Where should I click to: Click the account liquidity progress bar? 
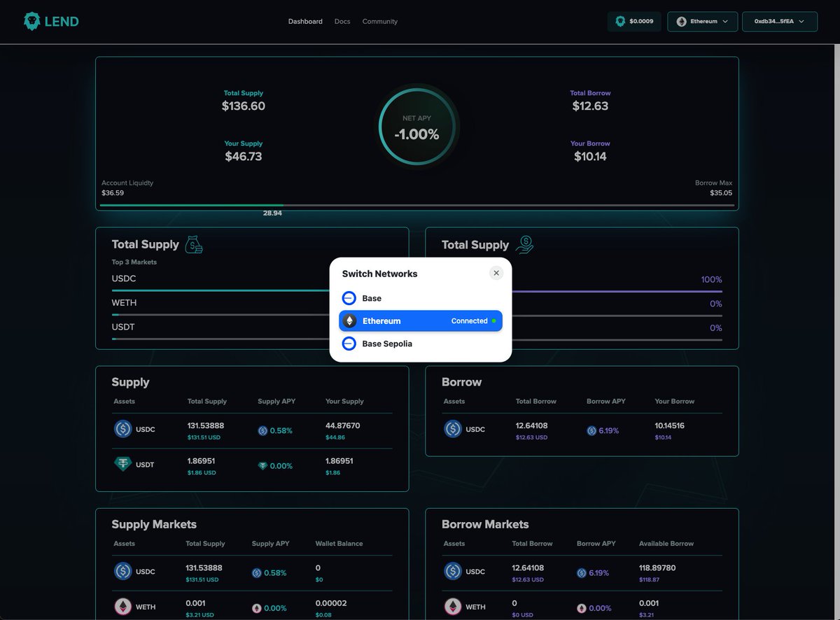[x=417, y=206]
